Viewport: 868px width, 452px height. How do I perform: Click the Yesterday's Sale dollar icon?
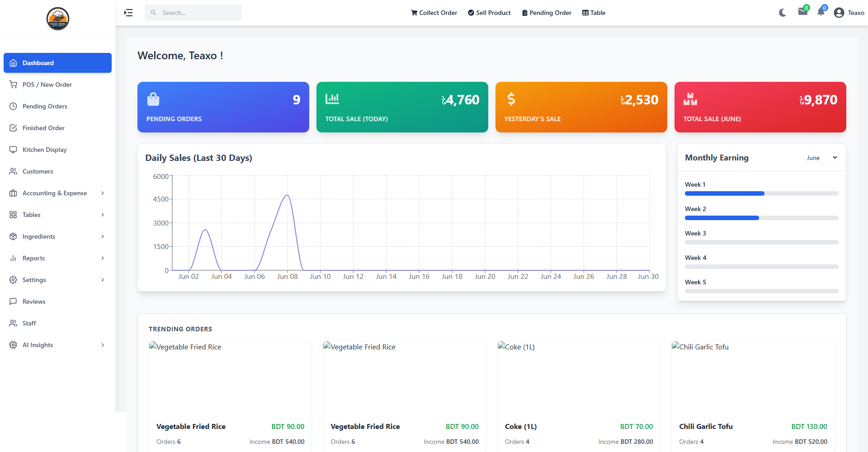pos(511,99)
